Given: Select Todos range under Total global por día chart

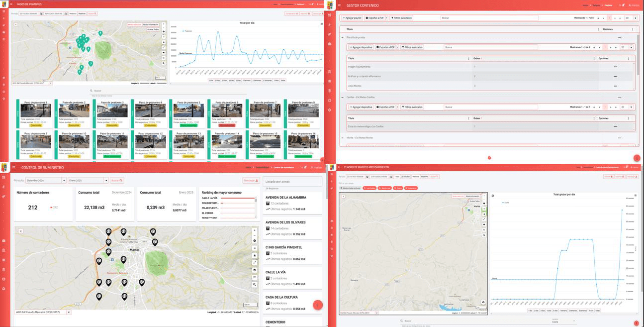Looking at the screenshot, I should point(598,311).
